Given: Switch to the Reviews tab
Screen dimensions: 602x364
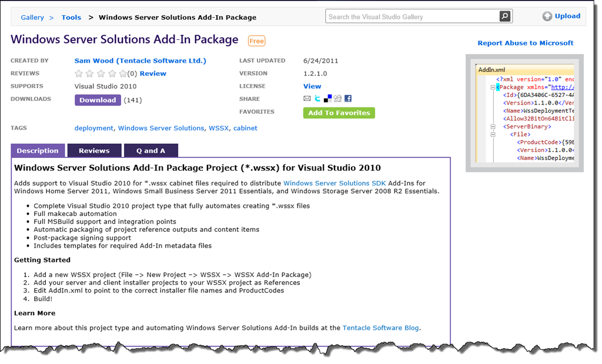Looking at the screenshot, I should [x=94, y=151].
